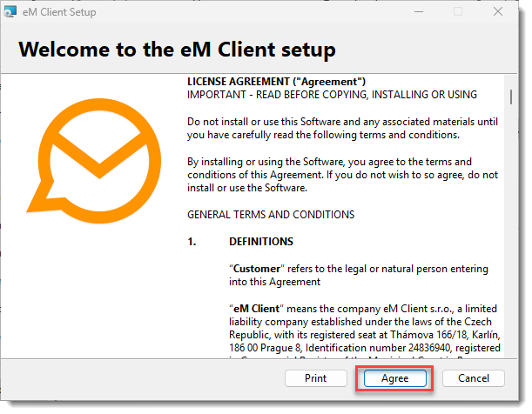
Task: Print the license agreement
Action: [316, 378]
